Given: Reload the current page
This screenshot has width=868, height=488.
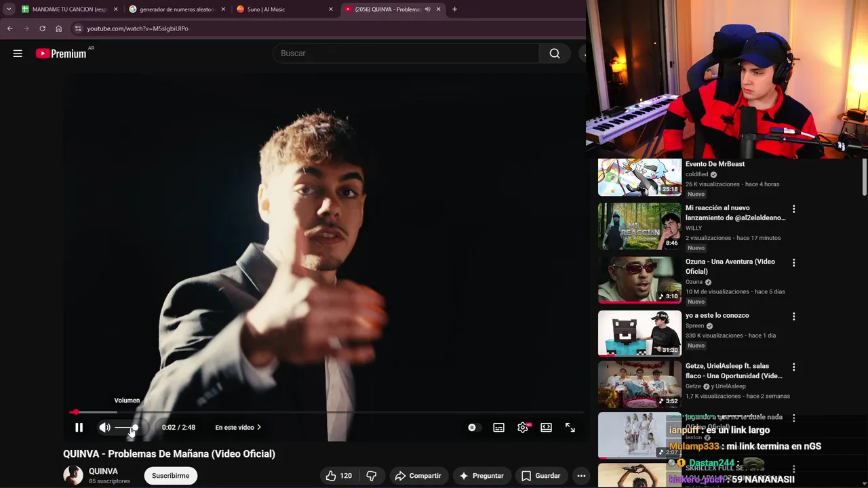Looking at the screenshot, I should pyautogui.click(x=42, y=28).
